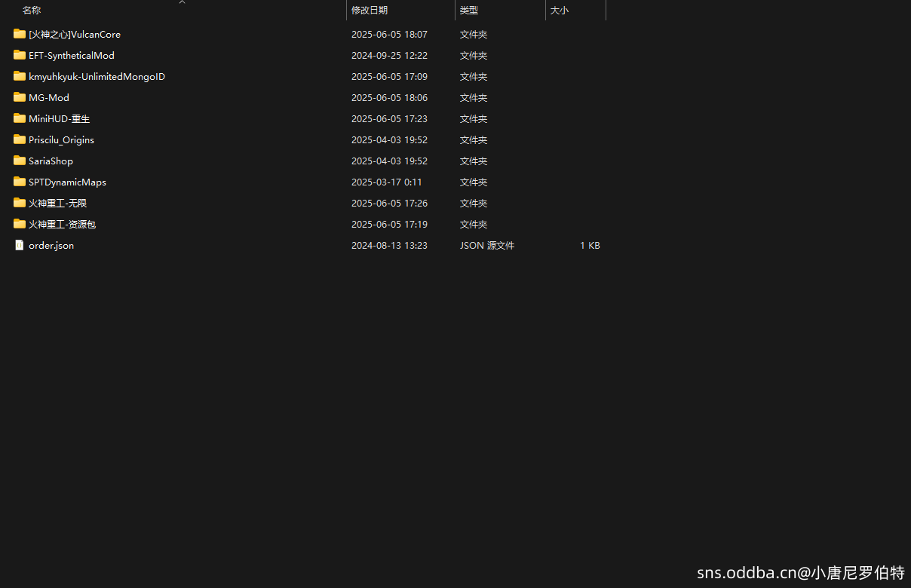
Task: Click the sort arrow above the 名称 column
Action: click(x=182, y=2)
